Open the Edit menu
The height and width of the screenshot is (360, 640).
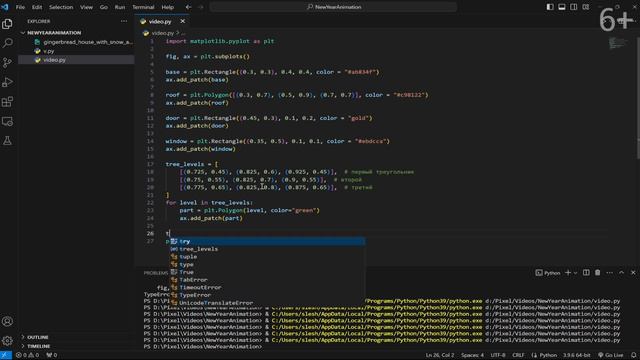(37, 7)
